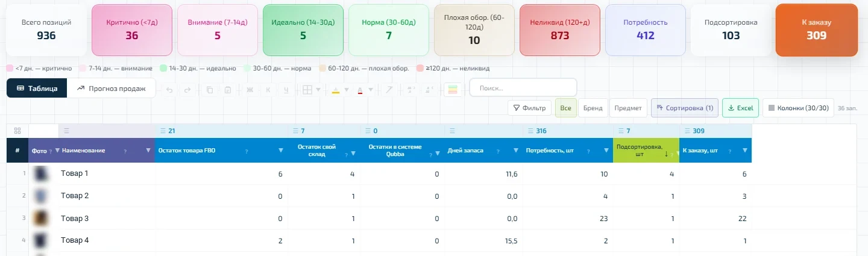
Task: Click the red text color swatch
Action: click(x=360, y=90)
